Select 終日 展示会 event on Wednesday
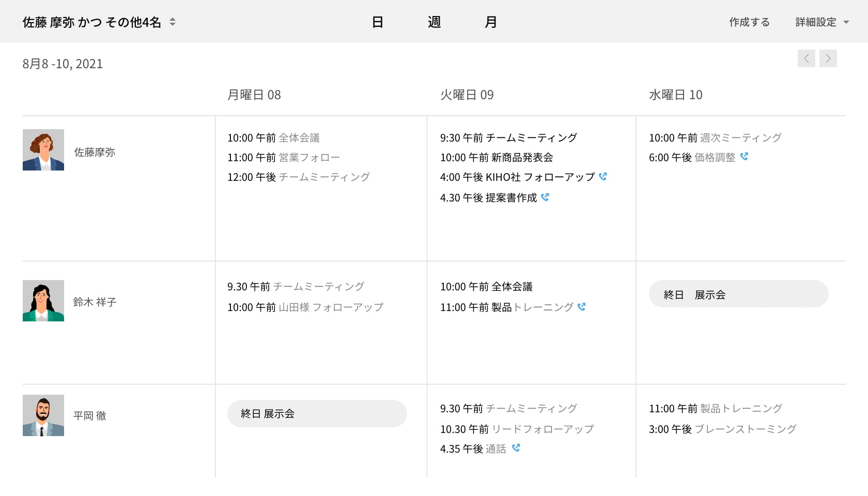Viewport: 868px width, 496px height. tap(738, 294)
